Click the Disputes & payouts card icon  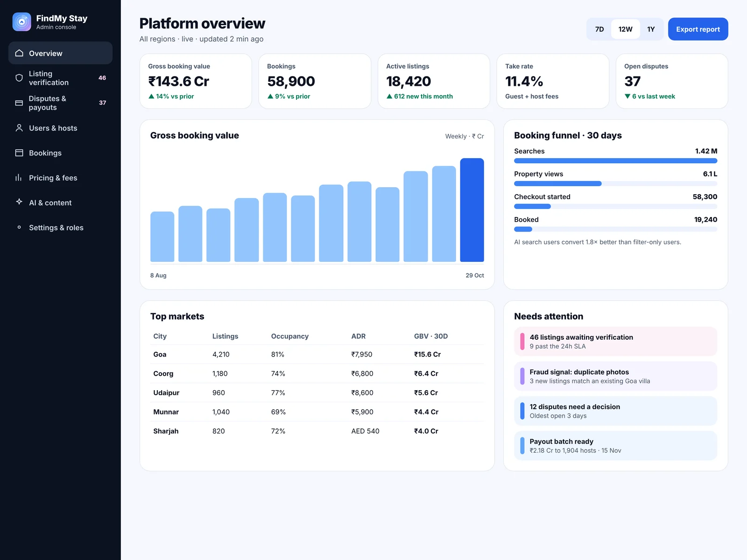(x=19, y=103)
